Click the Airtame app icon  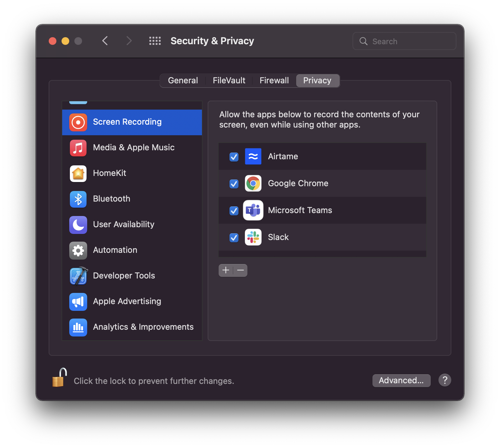pyautogui.click(x=253, y=156)
